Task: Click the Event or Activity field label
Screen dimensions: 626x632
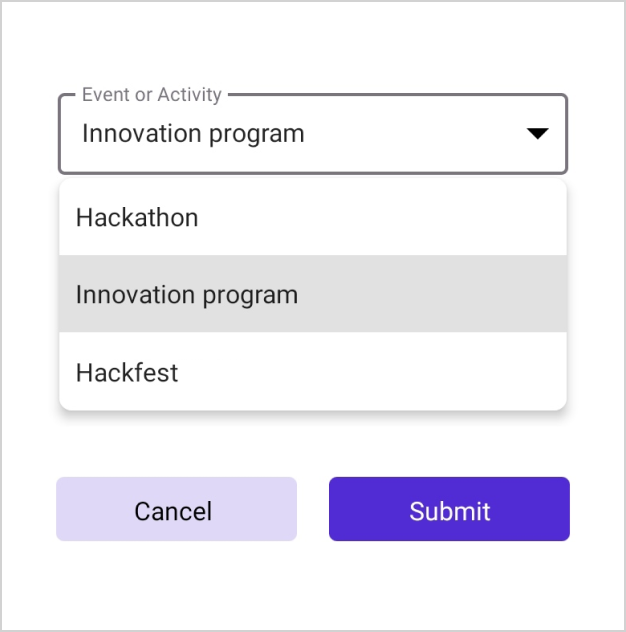Action: [152, 95]
